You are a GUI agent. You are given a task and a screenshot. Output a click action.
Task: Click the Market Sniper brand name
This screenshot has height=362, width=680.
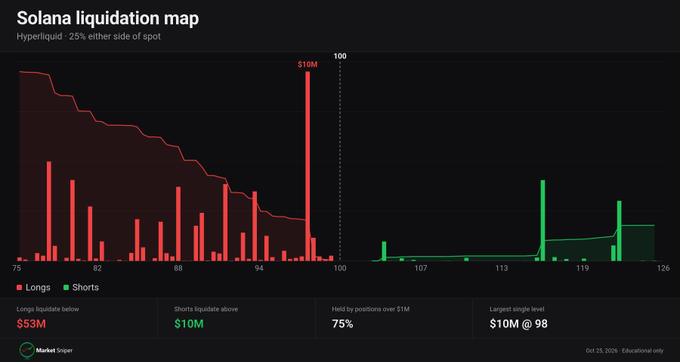pos(54,350)
